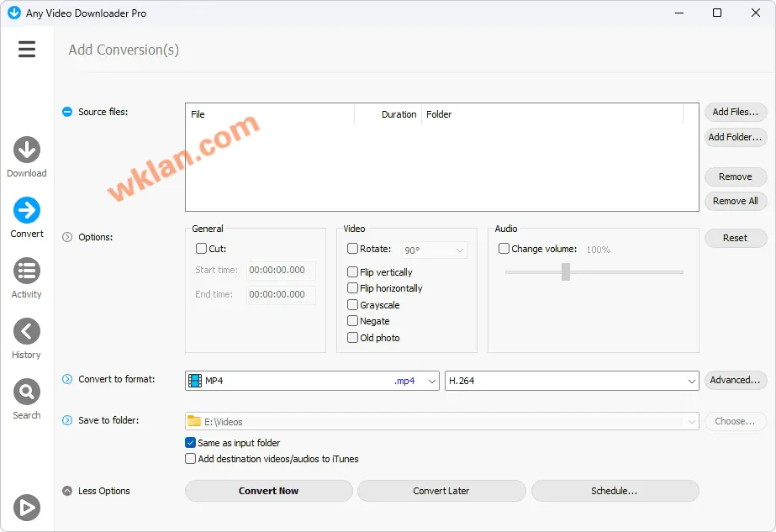Select the Convert sidebar icon

point(27,210)
